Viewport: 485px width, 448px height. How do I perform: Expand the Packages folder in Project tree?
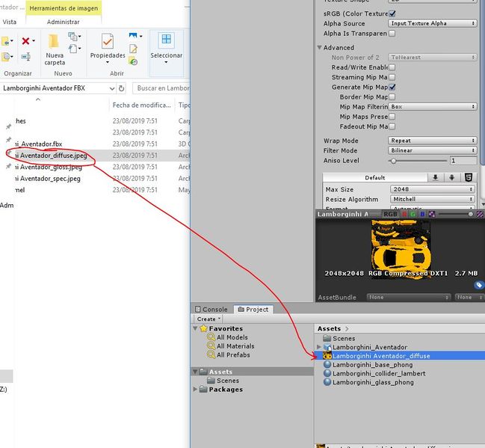coord(195,389)
